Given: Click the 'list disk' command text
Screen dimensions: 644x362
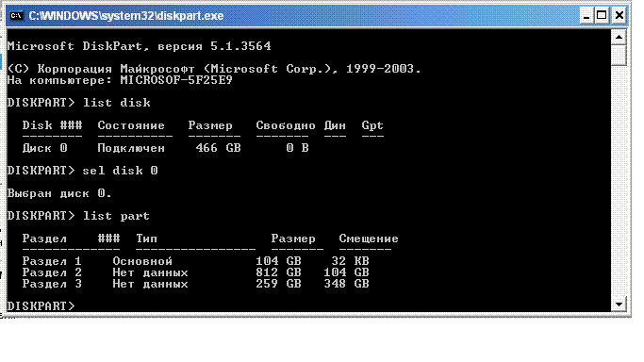Looking at the screenshot, I should [117, 102].
